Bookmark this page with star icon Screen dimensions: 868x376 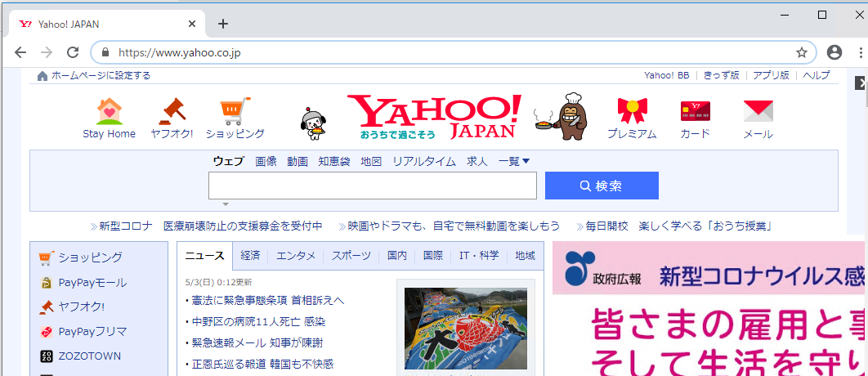coord(801,52)
